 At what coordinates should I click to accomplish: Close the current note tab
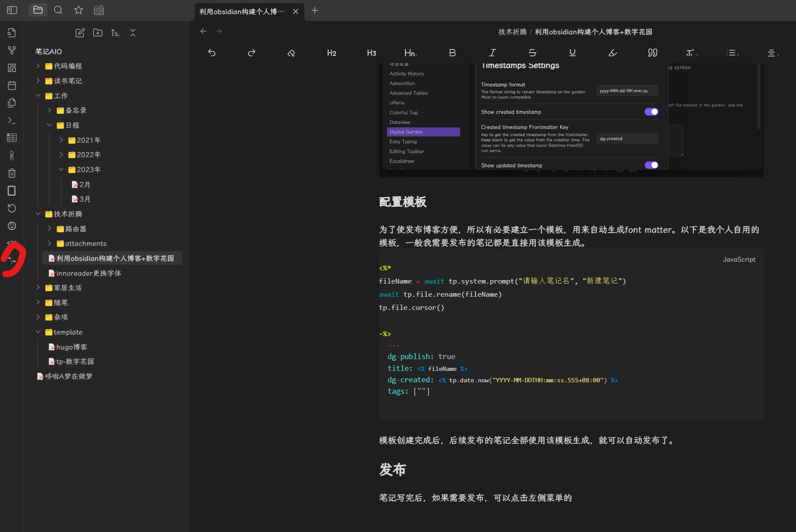pos(296,11)
